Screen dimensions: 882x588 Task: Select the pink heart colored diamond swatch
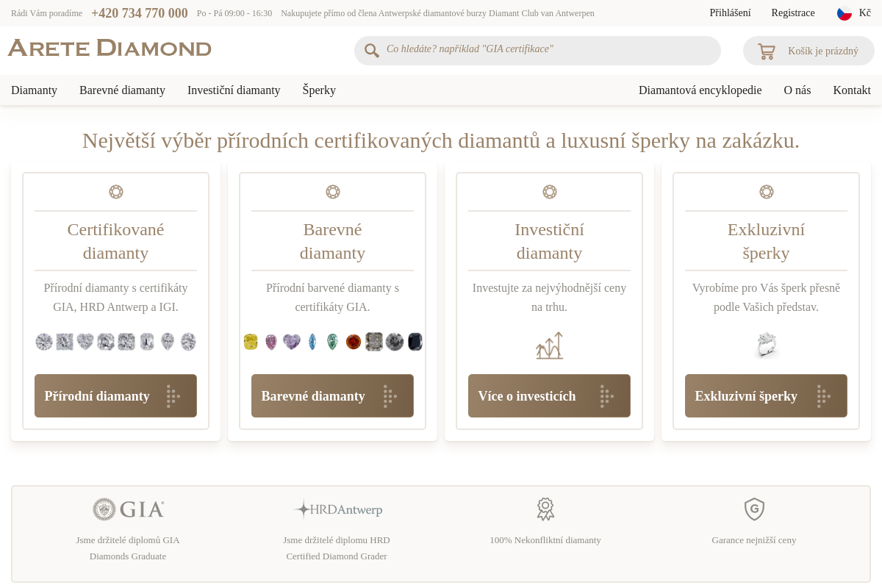click(292, 341)
